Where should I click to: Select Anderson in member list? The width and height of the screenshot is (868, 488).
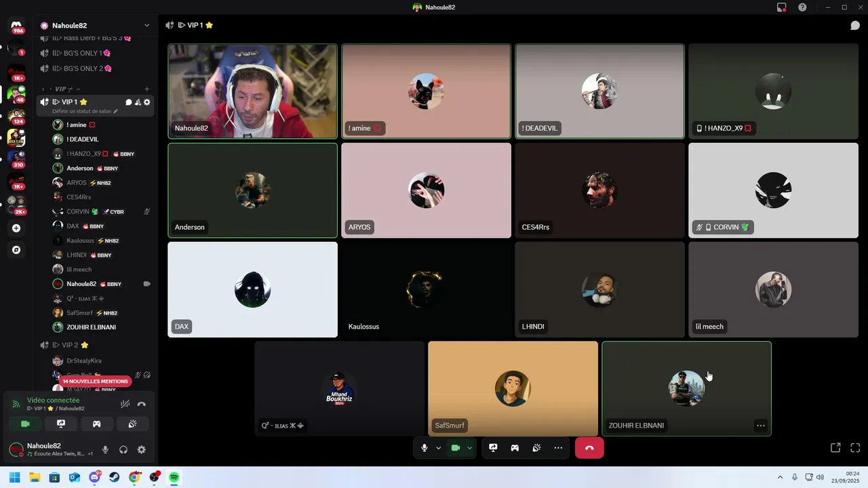(x=102, y=168)
